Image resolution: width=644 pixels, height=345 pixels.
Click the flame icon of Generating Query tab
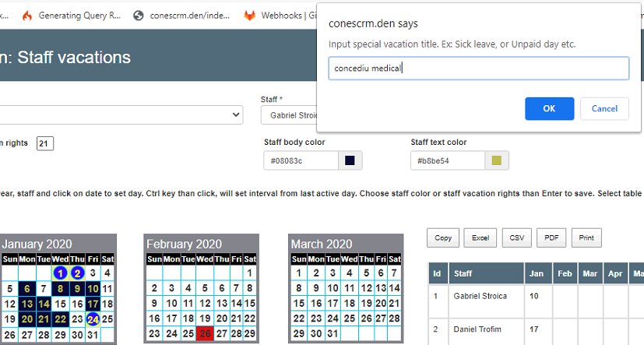27,16
